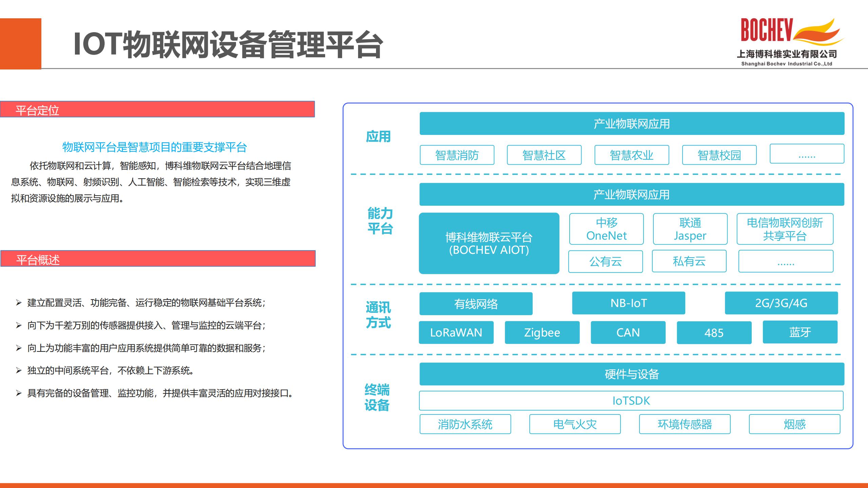Click the Zigbee block
868x488 pixels.
[542, 332]
